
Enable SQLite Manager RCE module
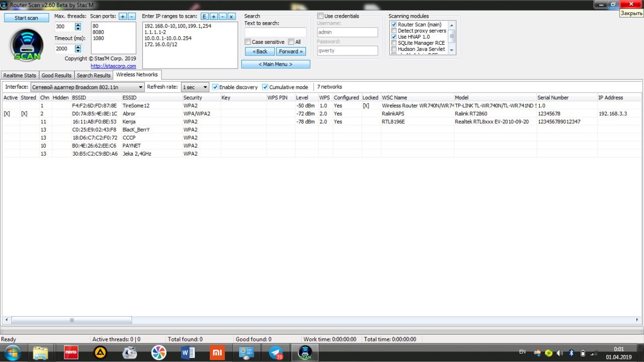tap(394, 43)
